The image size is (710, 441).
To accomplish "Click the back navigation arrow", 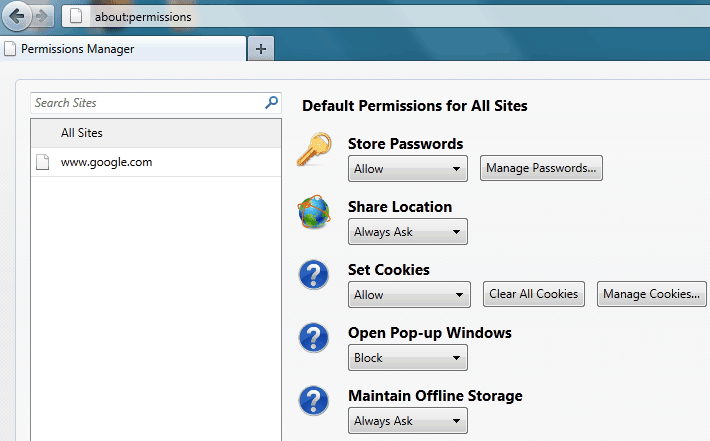I will pos(16,17).
